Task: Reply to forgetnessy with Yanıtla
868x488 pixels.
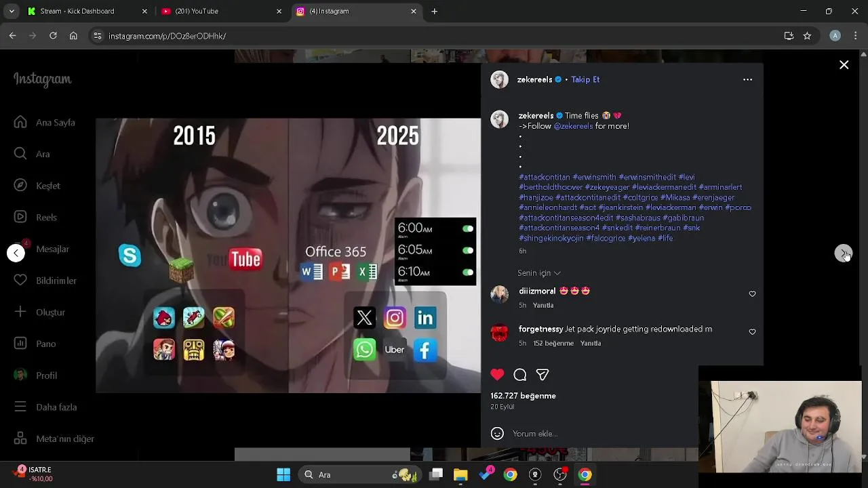Action: point(591,344)
